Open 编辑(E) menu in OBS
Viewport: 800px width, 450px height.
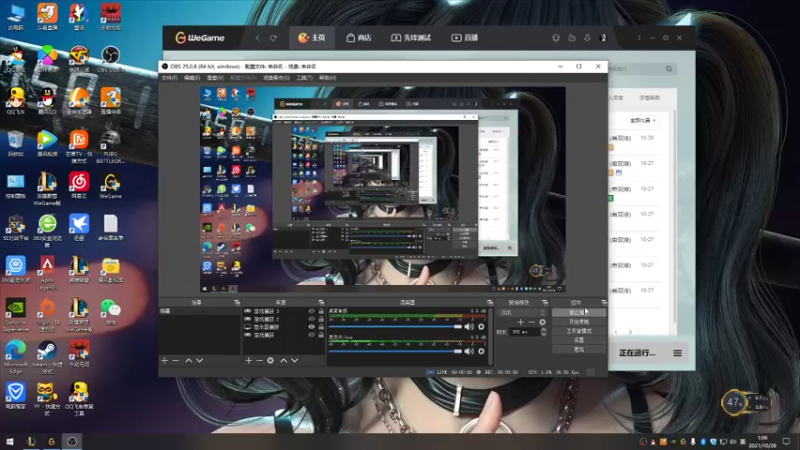coord(192,78)
